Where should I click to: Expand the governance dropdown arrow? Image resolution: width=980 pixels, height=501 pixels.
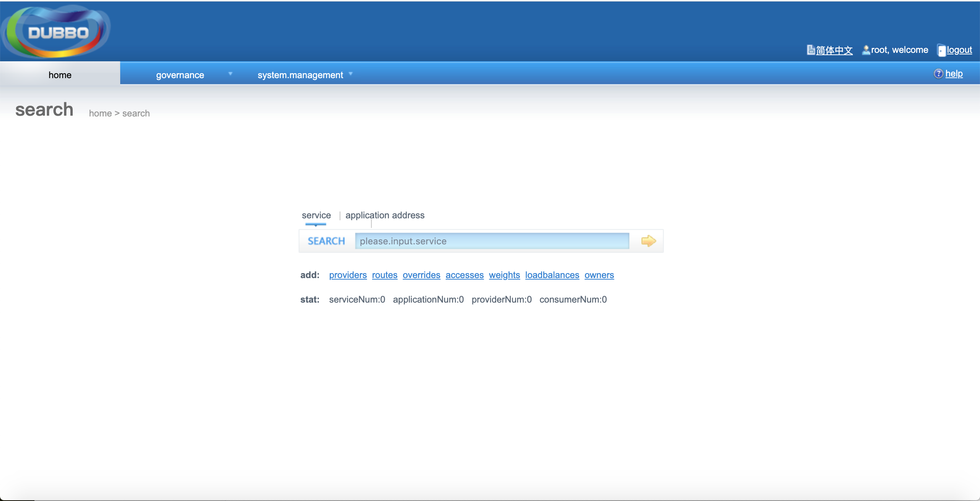[x=230, y=74]
